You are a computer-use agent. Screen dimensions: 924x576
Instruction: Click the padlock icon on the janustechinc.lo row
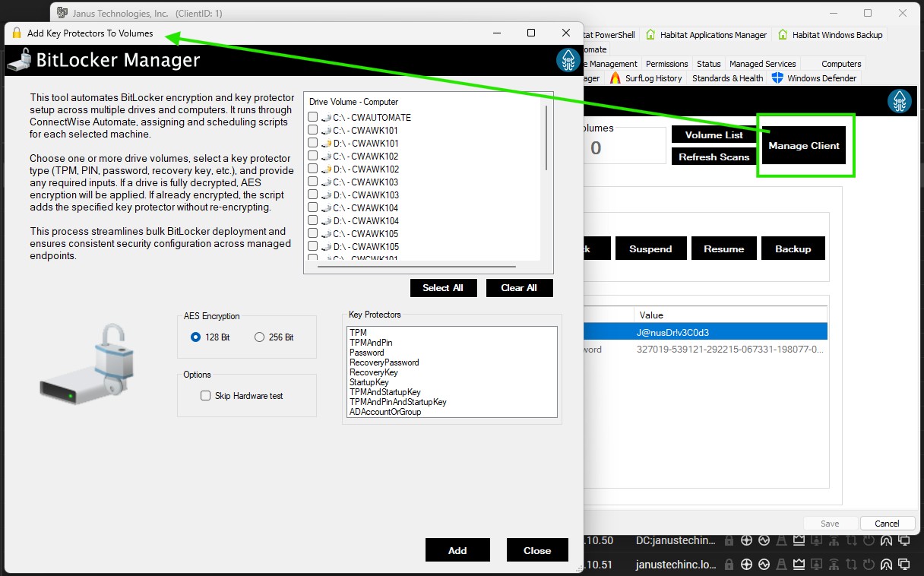(728, 564)
